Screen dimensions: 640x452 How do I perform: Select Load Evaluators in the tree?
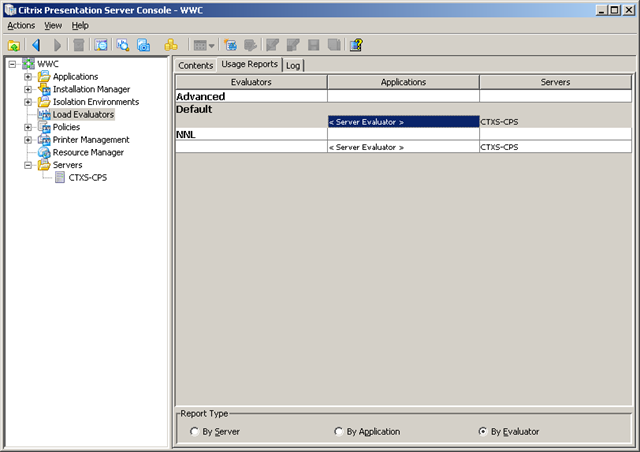[x=83, y=114]
